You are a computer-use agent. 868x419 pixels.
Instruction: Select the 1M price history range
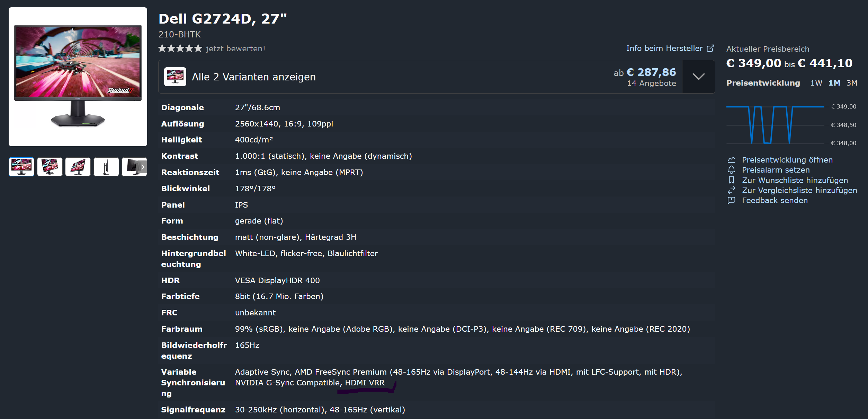(x=834, y=83)
